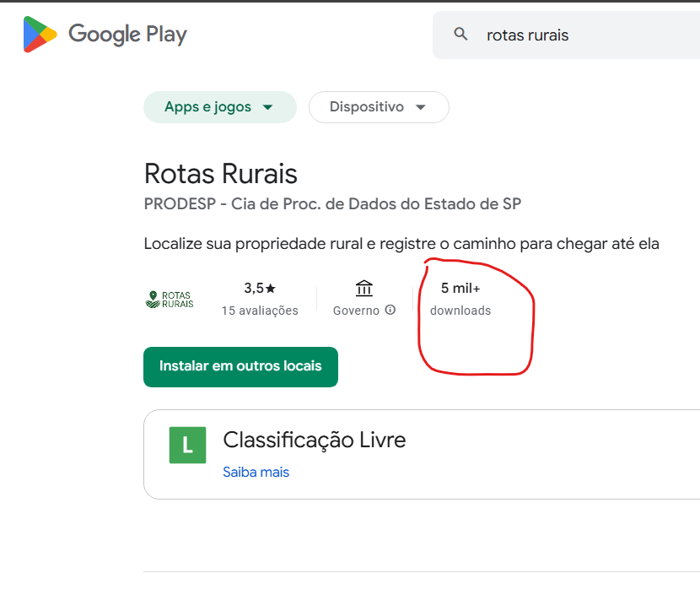Open the Rotas Rurais app title
This screenshot has width=700, height=600.
pos(220,174)
